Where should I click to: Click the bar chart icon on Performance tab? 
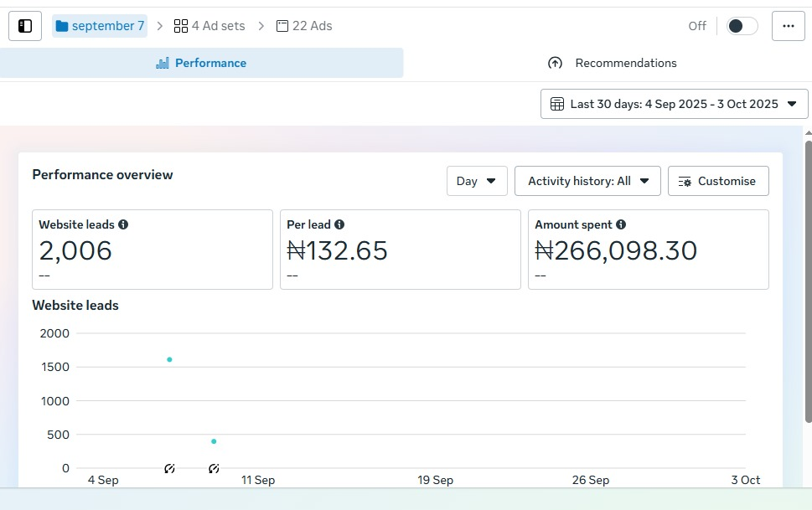[163, 63]
